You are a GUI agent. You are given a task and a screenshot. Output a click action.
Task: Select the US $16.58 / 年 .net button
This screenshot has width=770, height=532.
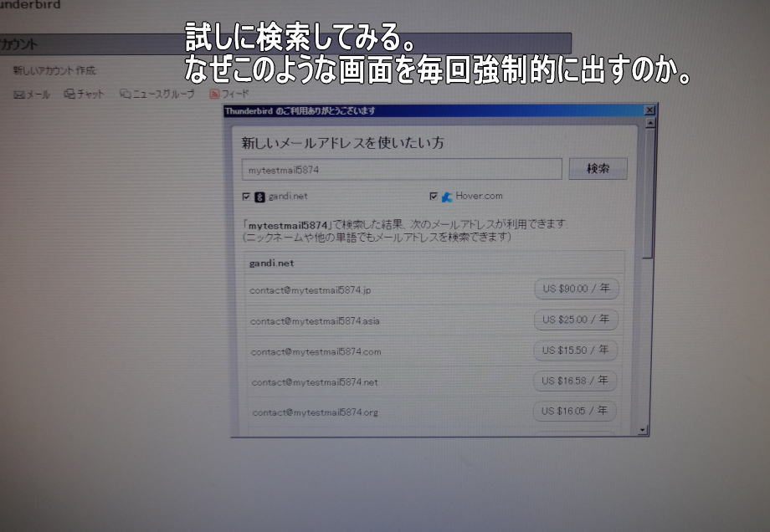click(x=575, y=381)
